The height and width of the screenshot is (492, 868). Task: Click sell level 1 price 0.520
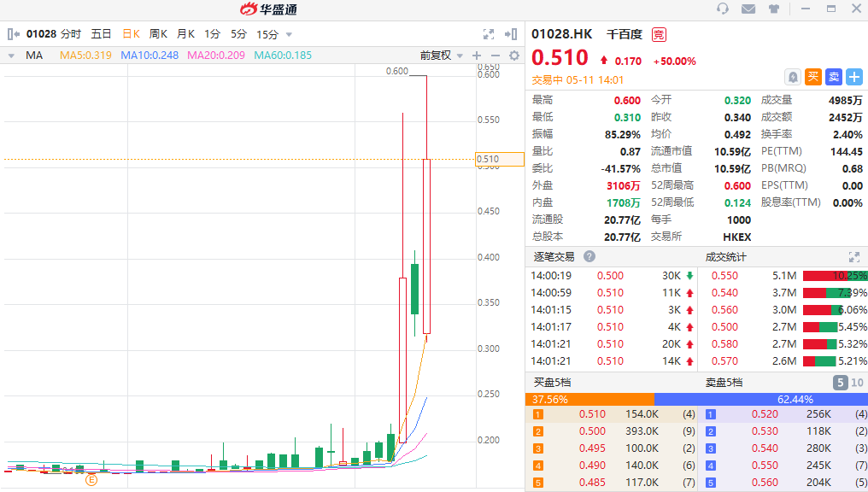pyautogui.click(x=765, y=414)
